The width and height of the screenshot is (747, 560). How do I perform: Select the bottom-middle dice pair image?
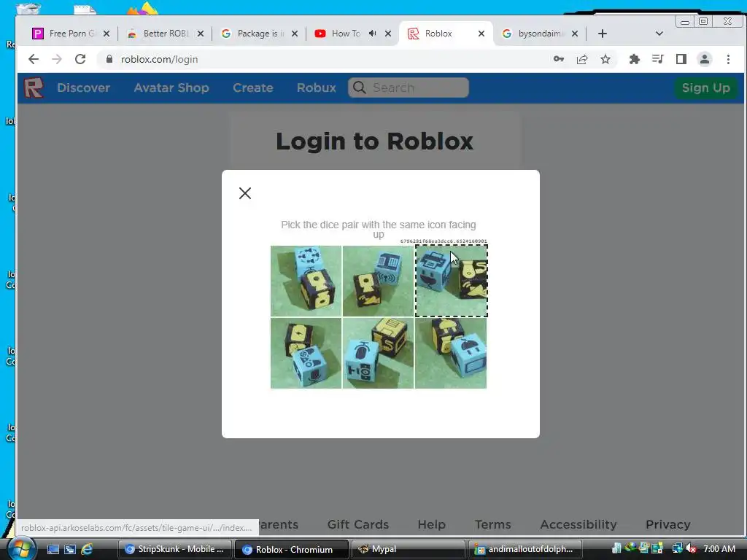[x=378, y=353]
